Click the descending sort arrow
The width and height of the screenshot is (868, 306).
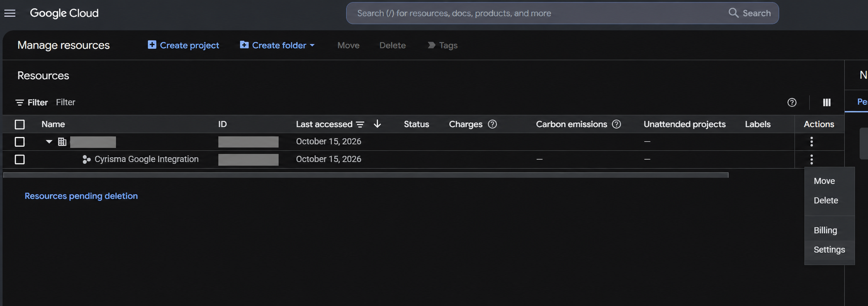[x=377, y=124]
